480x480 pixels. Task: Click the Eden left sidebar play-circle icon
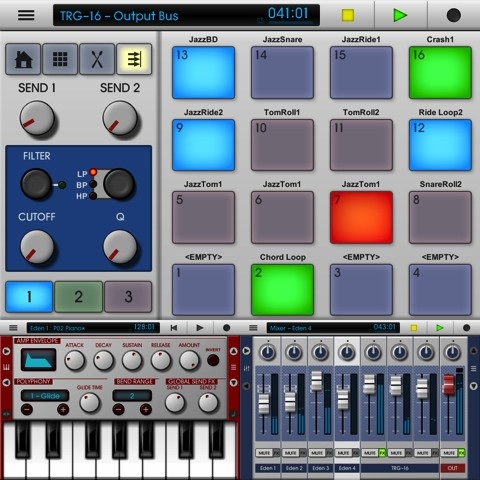(6, 351)
